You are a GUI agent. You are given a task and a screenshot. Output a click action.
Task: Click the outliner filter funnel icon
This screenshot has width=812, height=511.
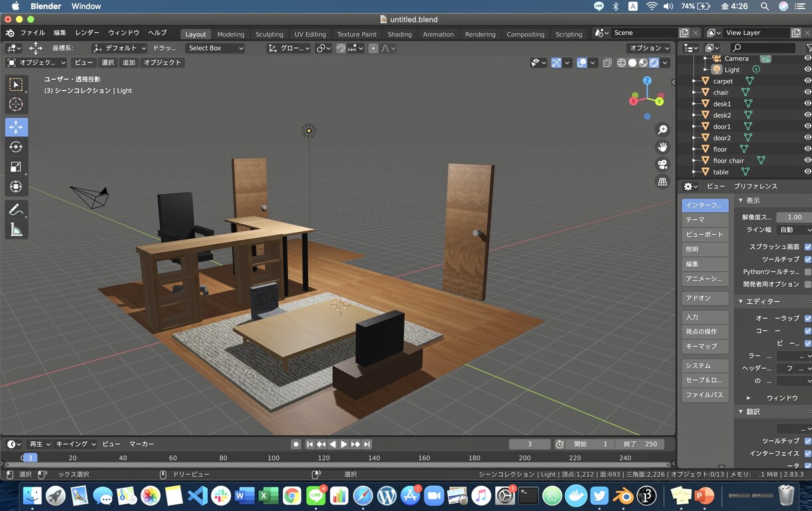pyautogui.click(x=809, y=48)
